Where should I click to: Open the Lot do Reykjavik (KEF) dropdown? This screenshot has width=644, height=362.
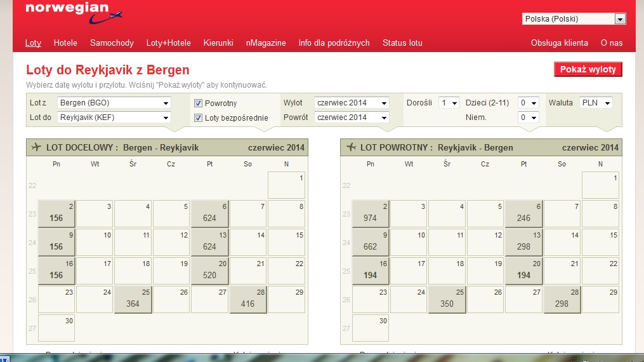(114, 117)
